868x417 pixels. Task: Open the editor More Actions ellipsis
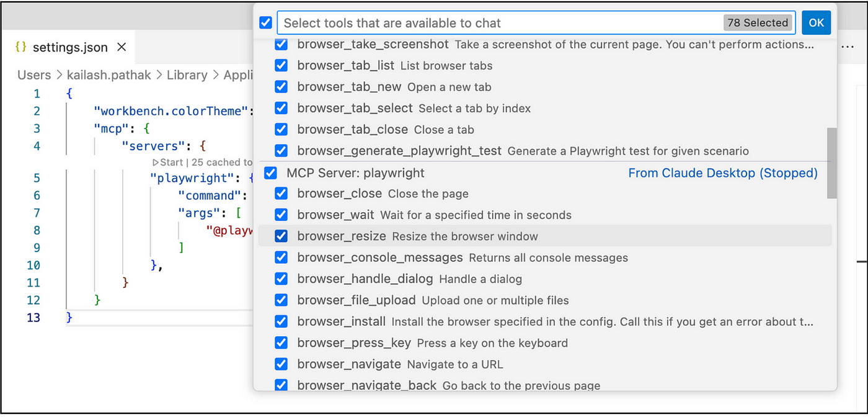(847, 47)
